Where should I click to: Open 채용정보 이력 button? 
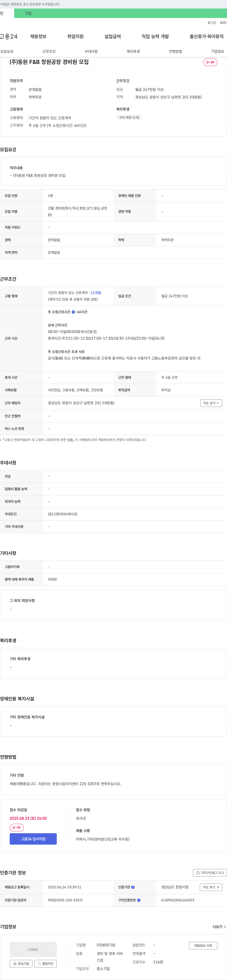[203, 946]
